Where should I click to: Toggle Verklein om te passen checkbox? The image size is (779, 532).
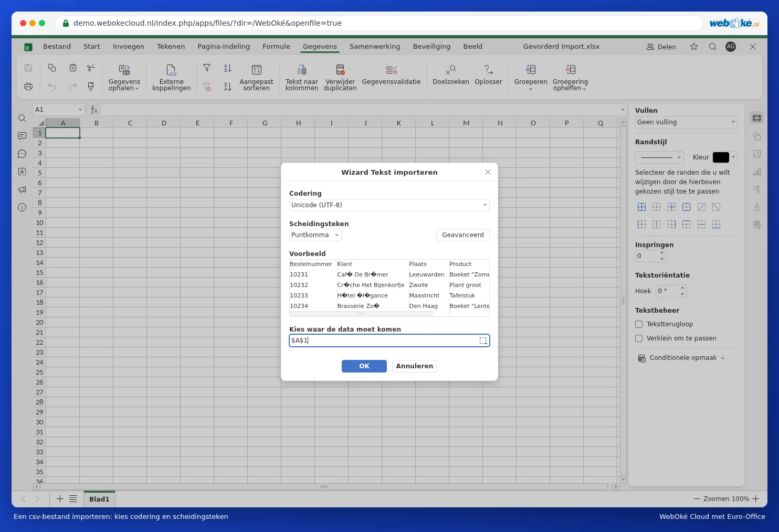click(639, 338)
